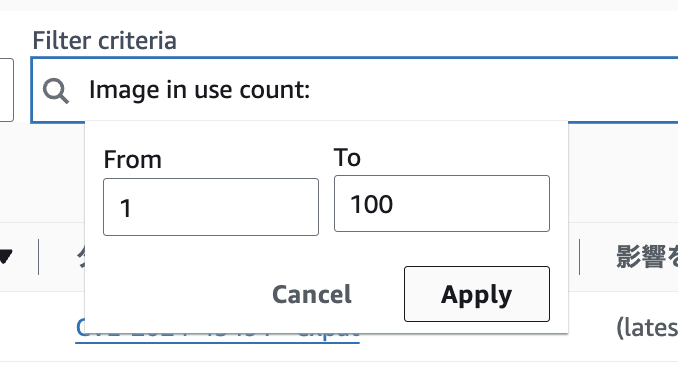678x366 pixels.
Task: Click column divider right of the sort arrow
Action: (38, 257)
